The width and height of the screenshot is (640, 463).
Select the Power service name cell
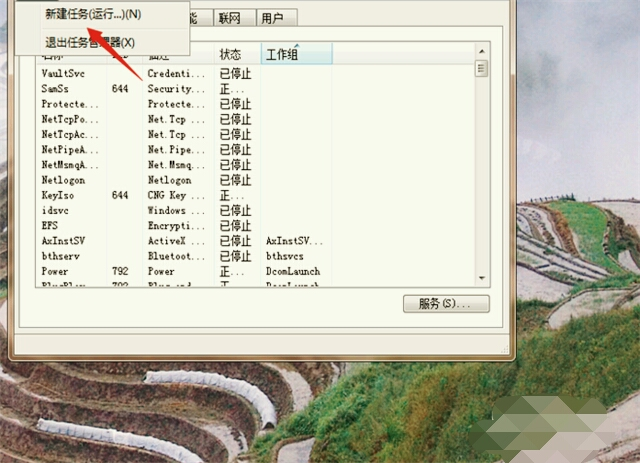pos(55,272)
